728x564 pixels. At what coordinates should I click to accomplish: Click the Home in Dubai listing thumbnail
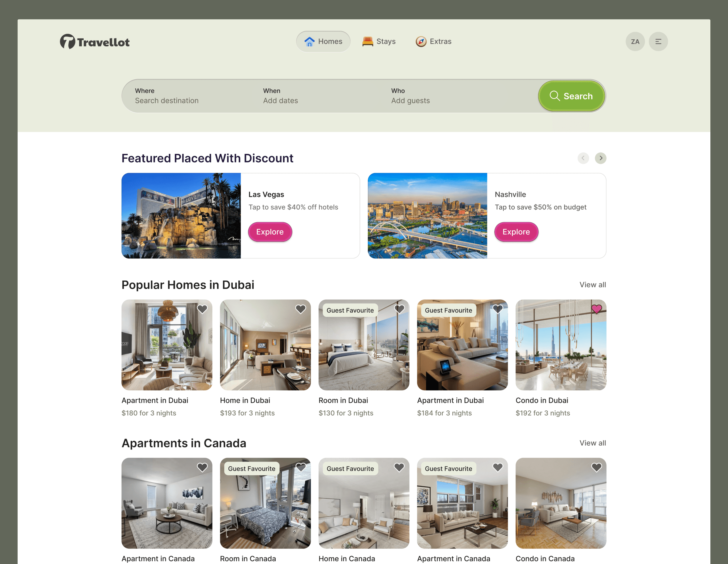pos(265,345)
